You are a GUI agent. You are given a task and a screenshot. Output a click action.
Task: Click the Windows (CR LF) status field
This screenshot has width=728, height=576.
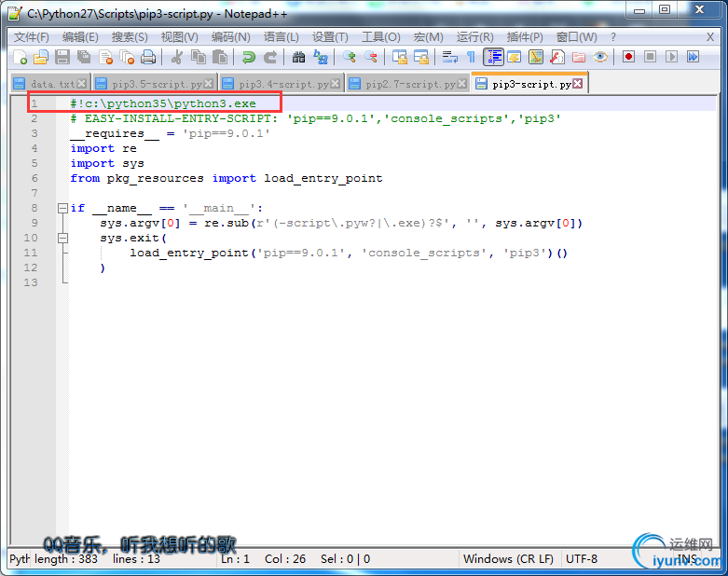pyautogui.click(x=508, y=559)
